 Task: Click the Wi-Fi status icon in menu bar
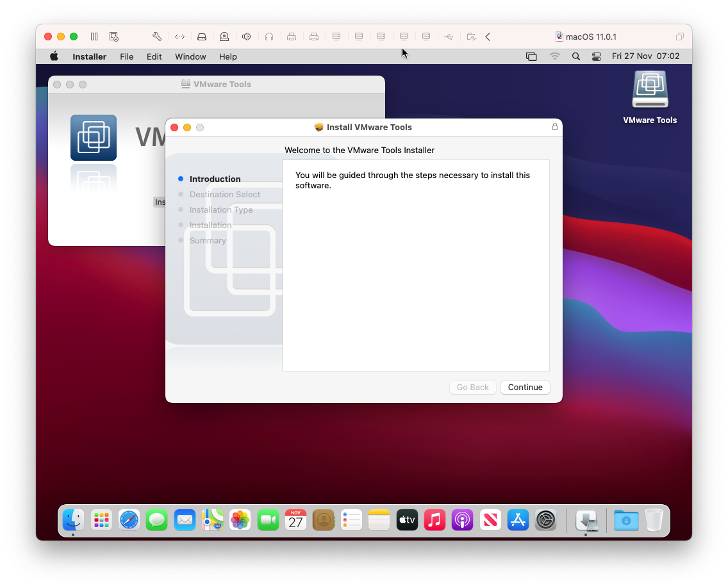click(x=554, y=56)
